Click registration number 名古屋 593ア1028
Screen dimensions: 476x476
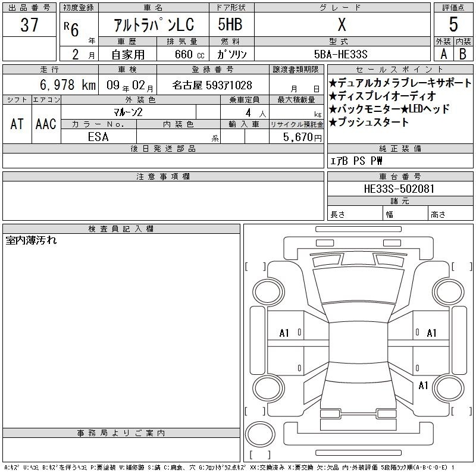(212, 85)
